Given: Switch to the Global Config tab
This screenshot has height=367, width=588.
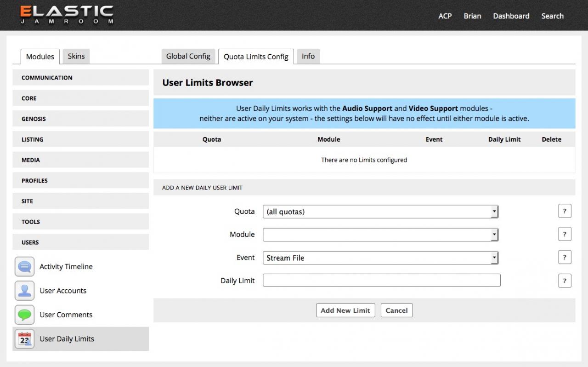Looking at the screenshot, I should click(188, 56).
